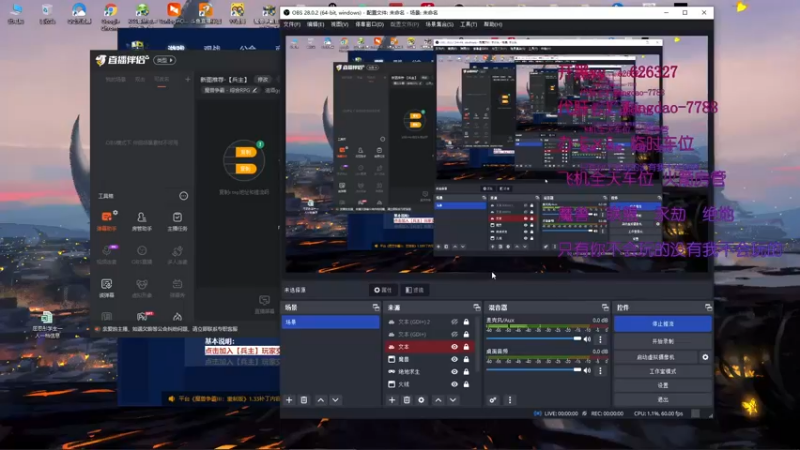Screen dimensions: 800x450
Task: Click lower yellow copy button in companion
Action: [245, 168]
